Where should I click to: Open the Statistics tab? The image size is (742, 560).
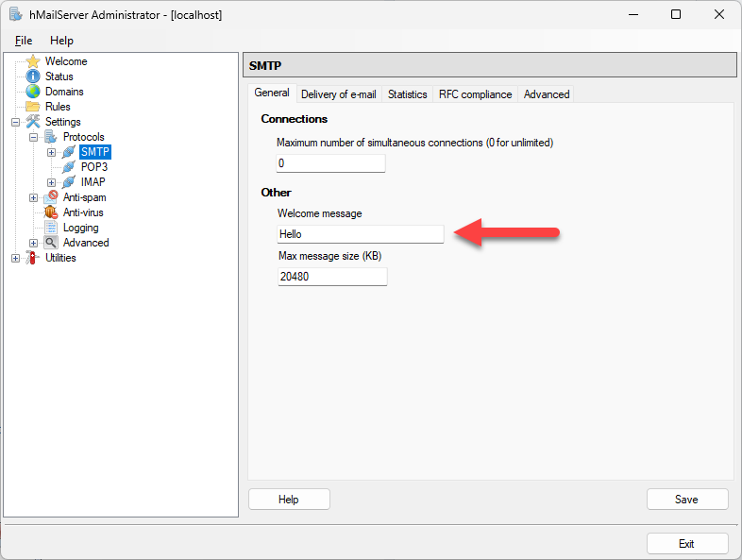pyautogui.click(x=408, y=94)
